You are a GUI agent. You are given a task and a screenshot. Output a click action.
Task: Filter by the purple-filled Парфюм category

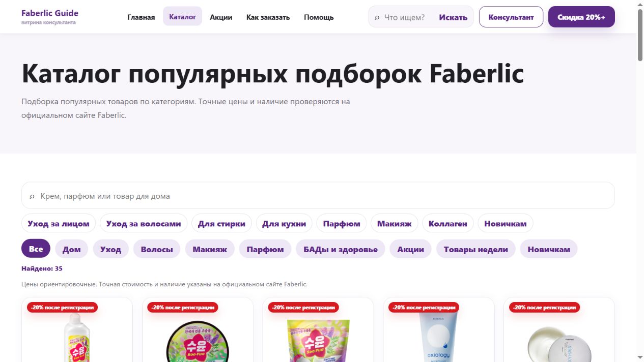tap(265, 249)
